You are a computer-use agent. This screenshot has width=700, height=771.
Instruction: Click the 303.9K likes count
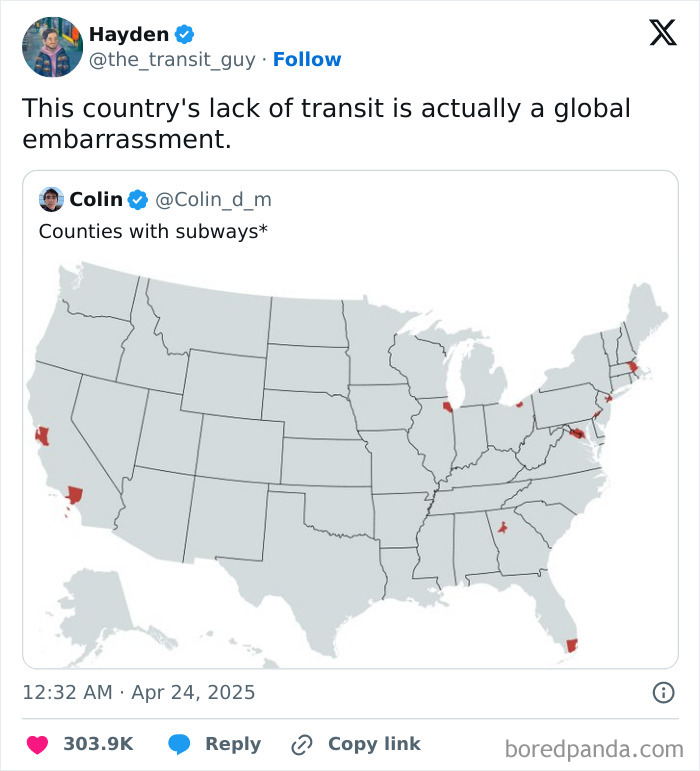tap(98, 744)
